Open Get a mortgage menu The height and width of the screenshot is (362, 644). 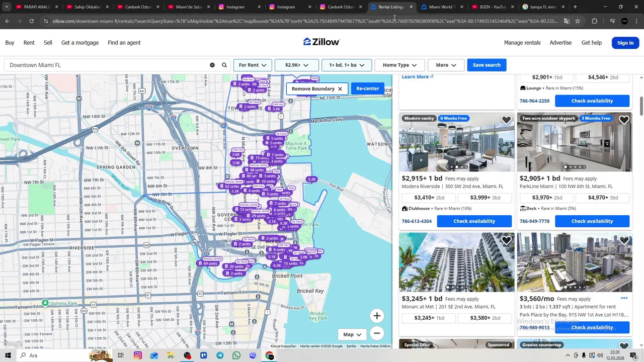pyautogui.click(x=80, y=43)
